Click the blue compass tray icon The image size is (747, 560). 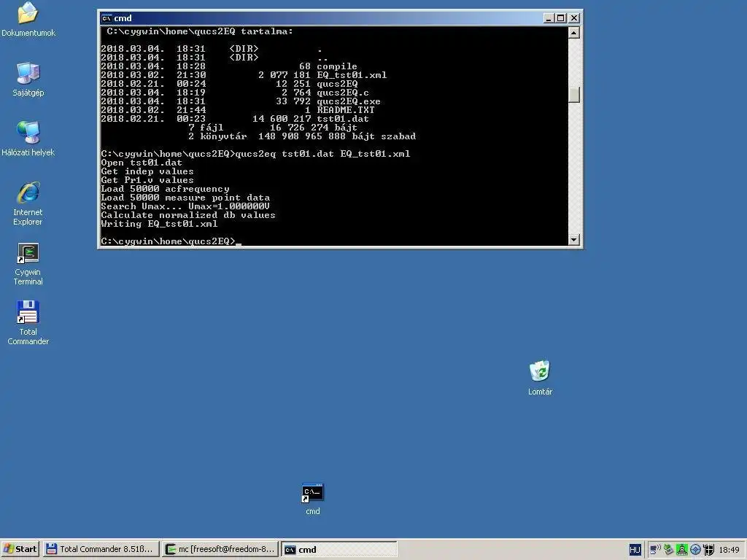(x=695, y=549)
